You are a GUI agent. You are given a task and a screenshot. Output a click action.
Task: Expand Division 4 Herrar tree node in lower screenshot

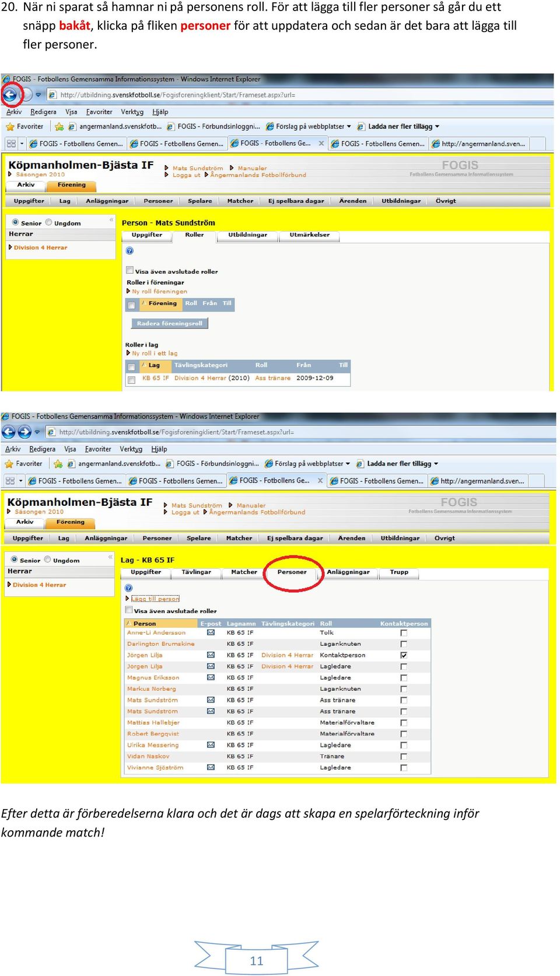(x=9, y=585)
